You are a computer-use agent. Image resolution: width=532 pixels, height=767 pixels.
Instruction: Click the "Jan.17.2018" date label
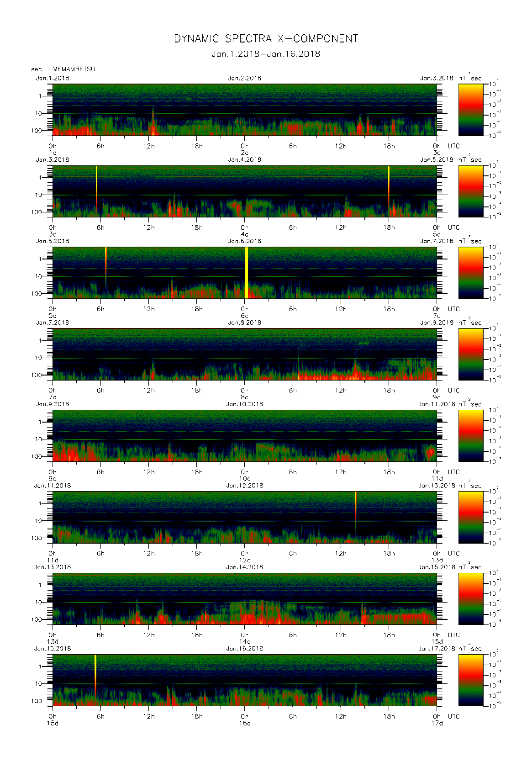(x=437, y=649)
